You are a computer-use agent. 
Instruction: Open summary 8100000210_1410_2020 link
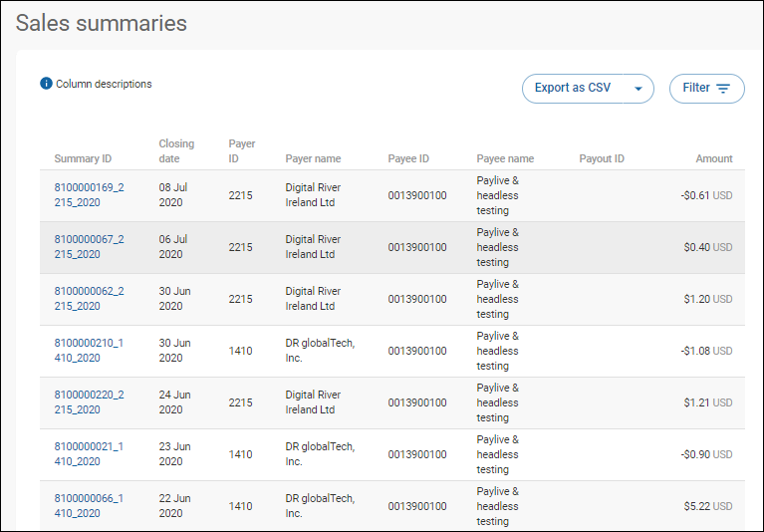point(89,351)
